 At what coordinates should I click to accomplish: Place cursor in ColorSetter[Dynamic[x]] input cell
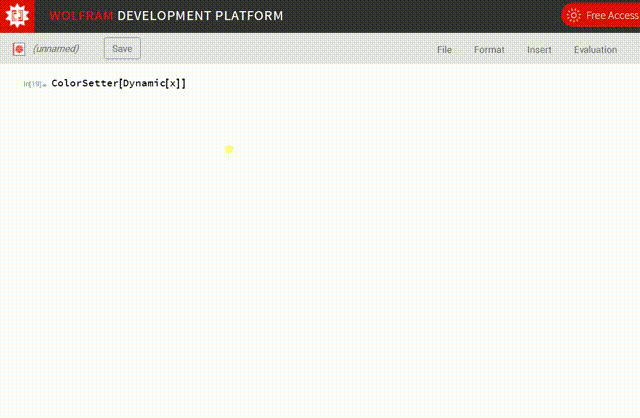[x=118, y=83]
